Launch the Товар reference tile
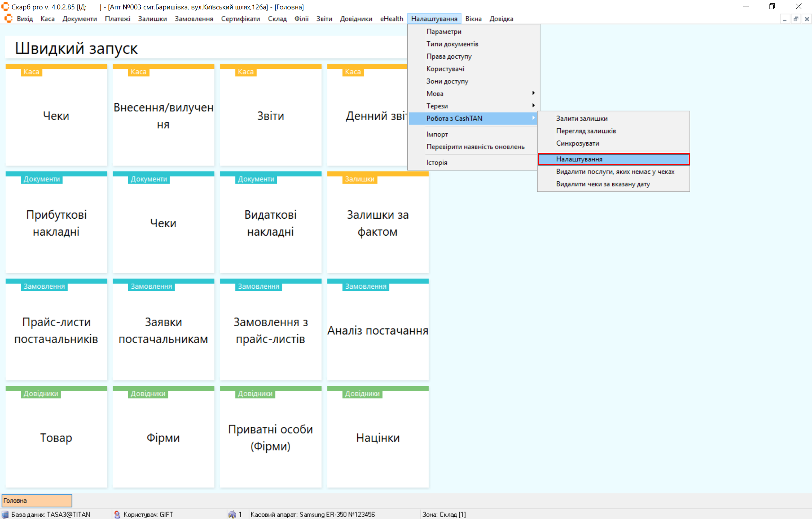 (x=56, y=437)
